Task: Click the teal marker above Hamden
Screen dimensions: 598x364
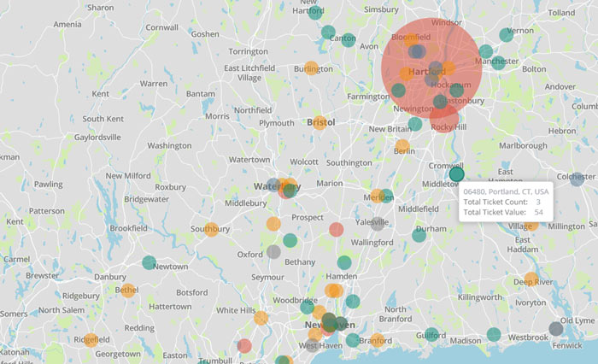Action: [344, 262]
